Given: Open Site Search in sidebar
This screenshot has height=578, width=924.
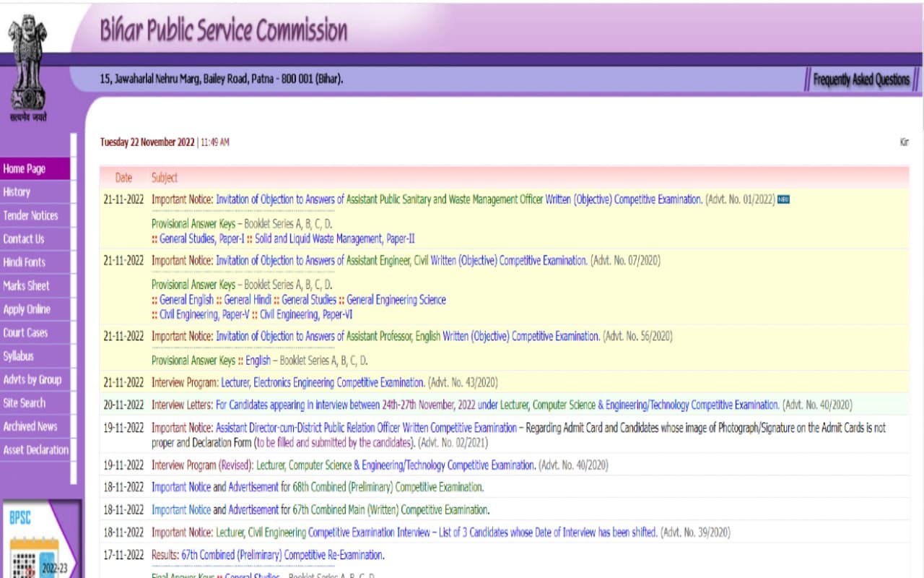Looking at the screenshot, I should (24, 403).
